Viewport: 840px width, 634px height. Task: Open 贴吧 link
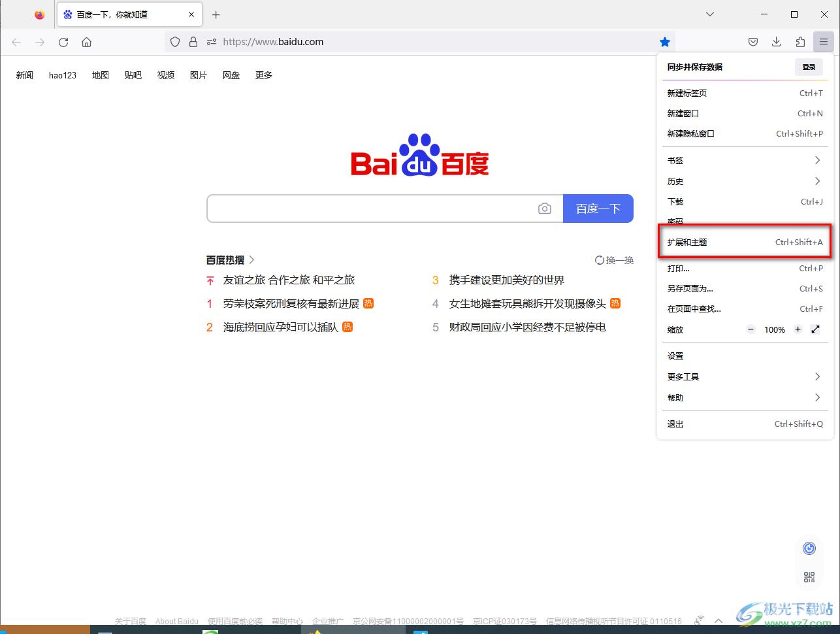click(133, 75)
